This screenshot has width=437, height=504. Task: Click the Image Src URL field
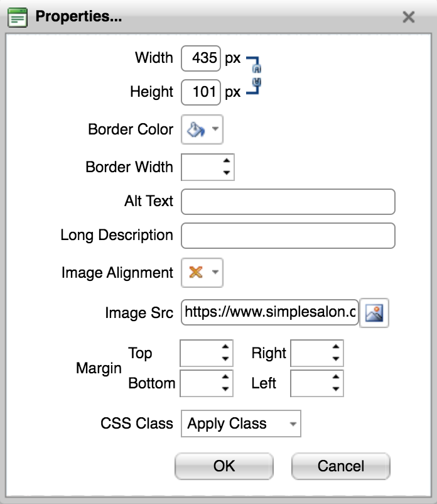pos(270,312)
